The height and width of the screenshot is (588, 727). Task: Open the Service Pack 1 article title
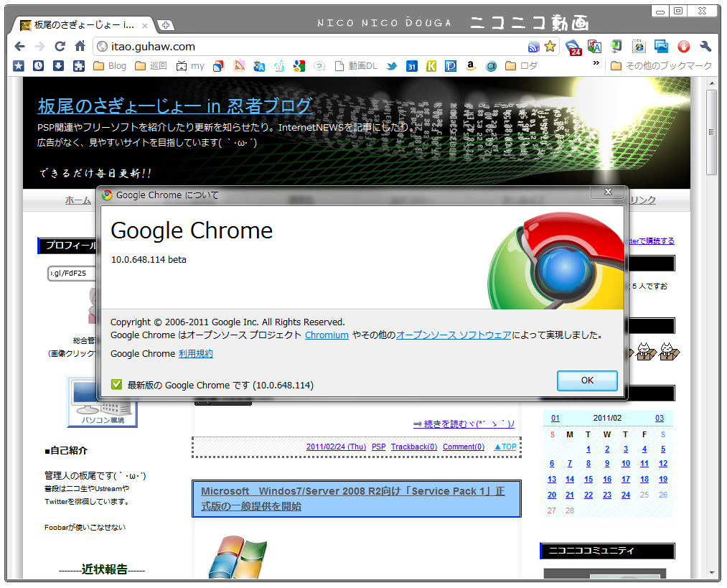coord(353,498)
